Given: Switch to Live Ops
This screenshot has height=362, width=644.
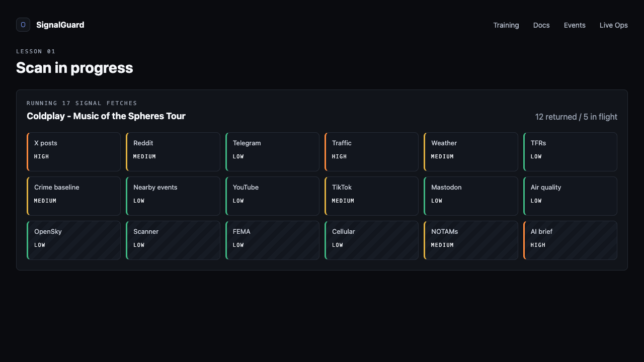Looking at the screenshot, I should pos(614,25).
